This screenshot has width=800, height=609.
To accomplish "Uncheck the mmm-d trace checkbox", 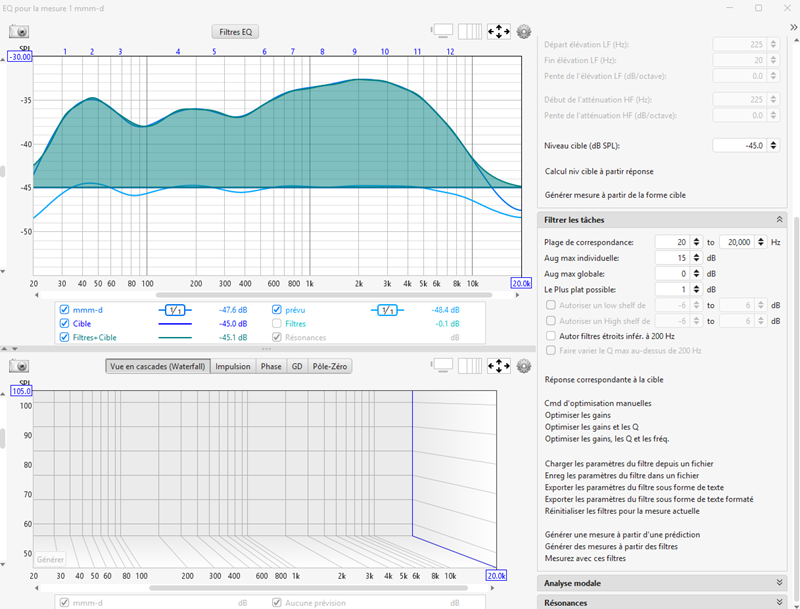I will coord(64,310).
